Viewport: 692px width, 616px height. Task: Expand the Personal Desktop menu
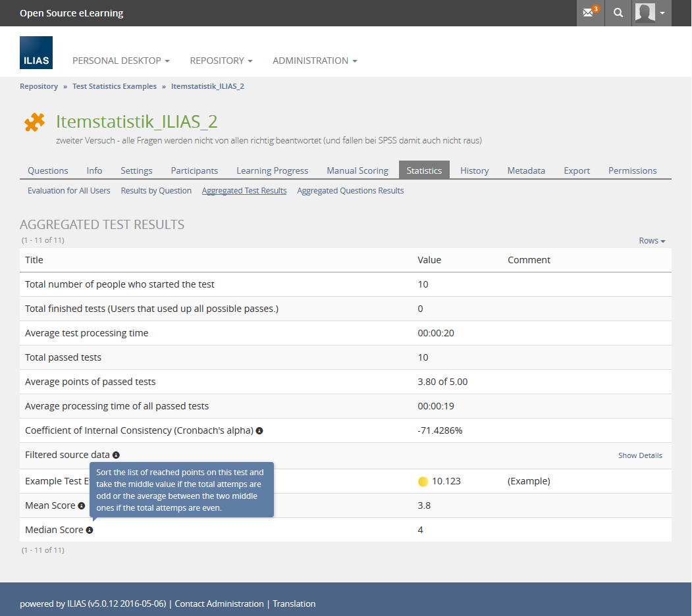(x=120, y=61)
